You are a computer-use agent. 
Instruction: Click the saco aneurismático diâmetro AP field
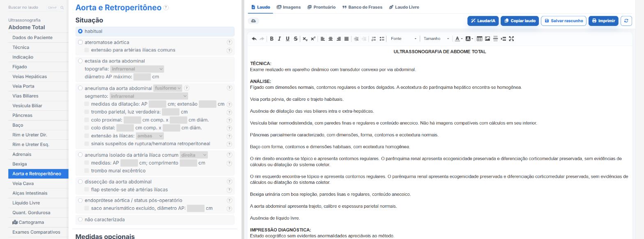(195, 209)
